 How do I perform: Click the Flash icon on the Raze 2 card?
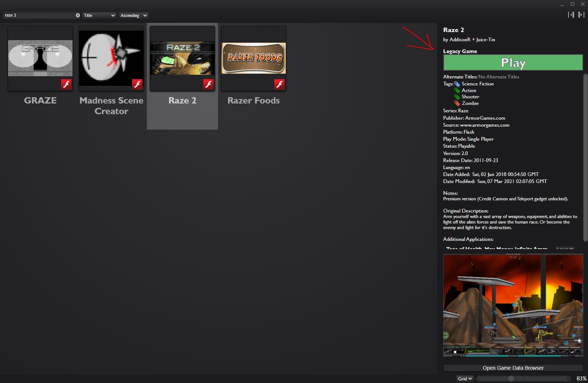208,84
